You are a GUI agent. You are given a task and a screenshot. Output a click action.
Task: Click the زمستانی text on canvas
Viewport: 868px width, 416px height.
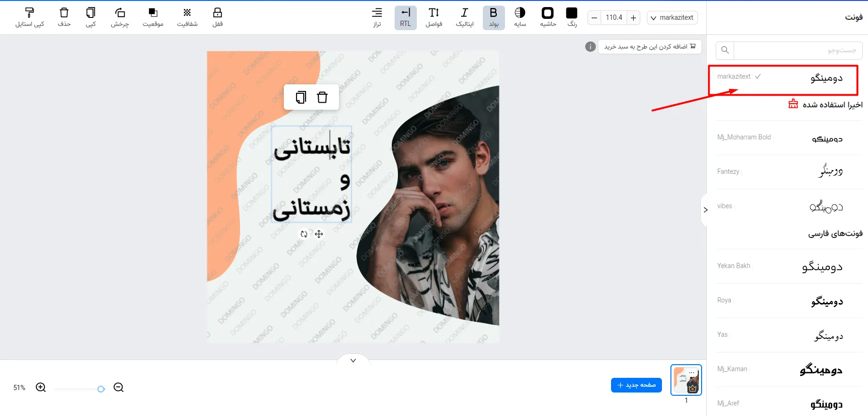click(x=312, y=208)
